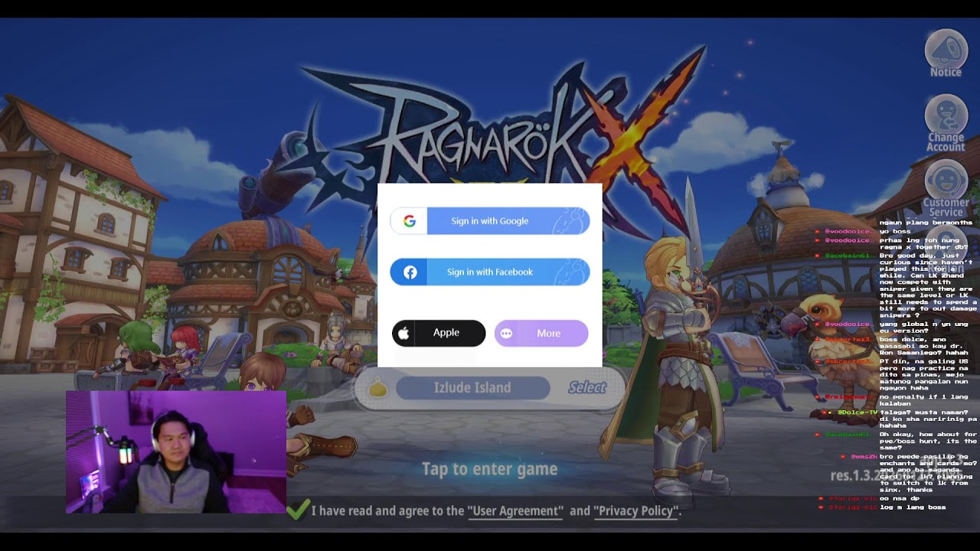Click the Izlude Island server field
Image resolution: width=980 pixels, height=551 pixels.
(472, 388)
